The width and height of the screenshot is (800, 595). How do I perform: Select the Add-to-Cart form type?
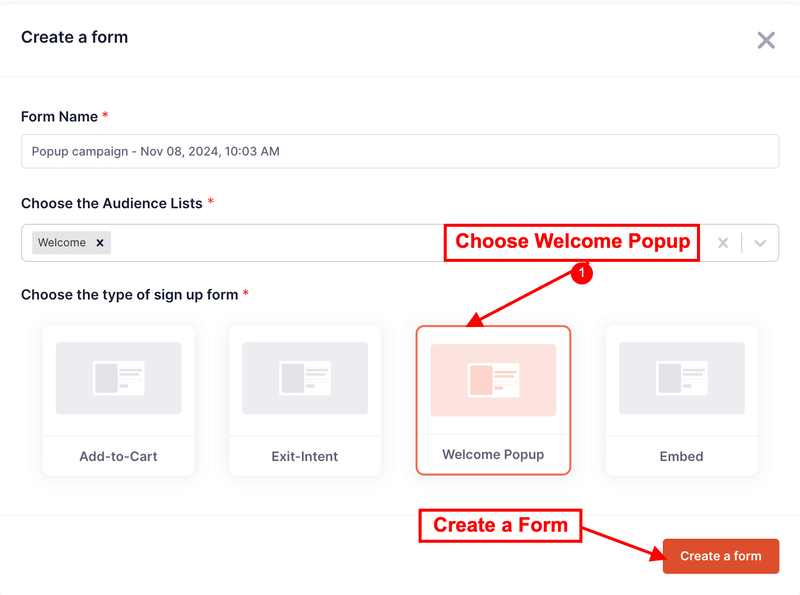(x=118, y=400)
